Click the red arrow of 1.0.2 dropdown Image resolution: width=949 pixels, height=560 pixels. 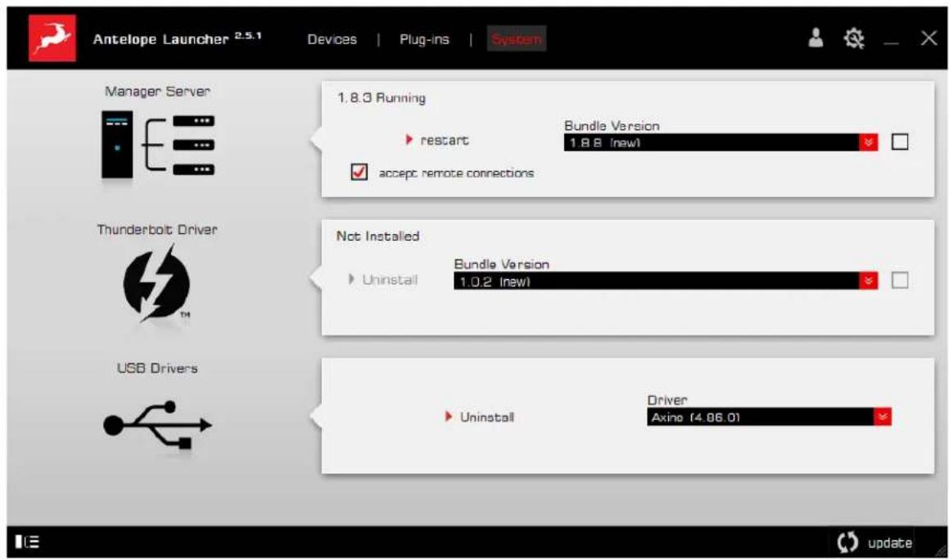coord(868,281)
